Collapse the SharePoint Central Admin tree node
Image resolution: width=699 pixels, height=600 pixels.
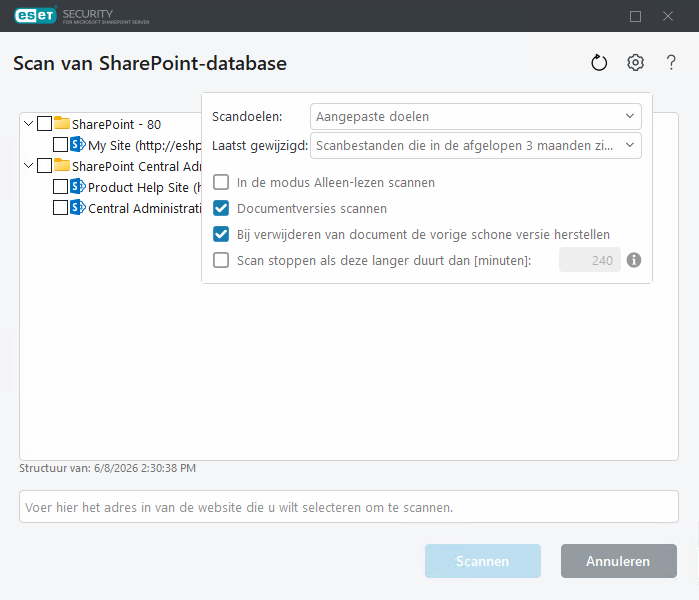coord(29,165)
